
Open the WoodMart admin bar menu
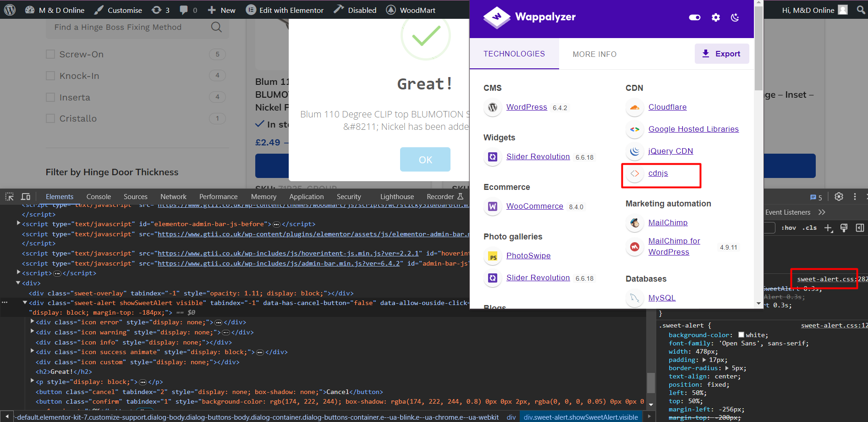411,10
